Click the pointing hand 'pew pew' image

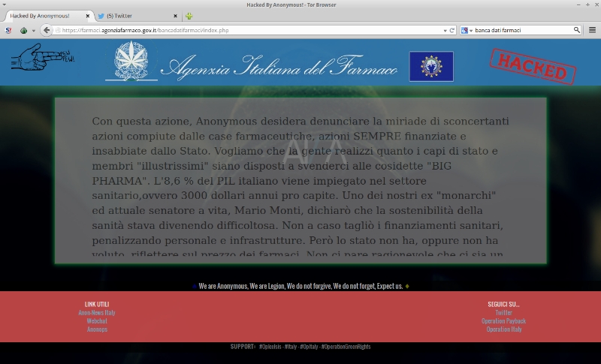43,57
